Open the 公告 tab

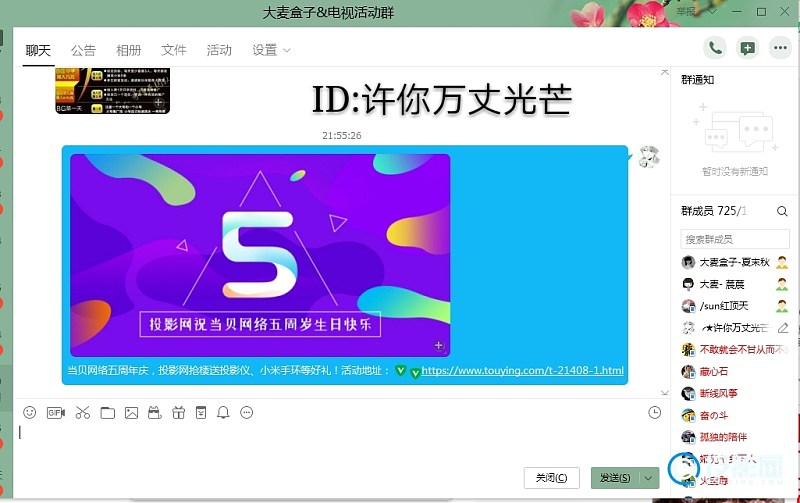click(x=83, y=50)
